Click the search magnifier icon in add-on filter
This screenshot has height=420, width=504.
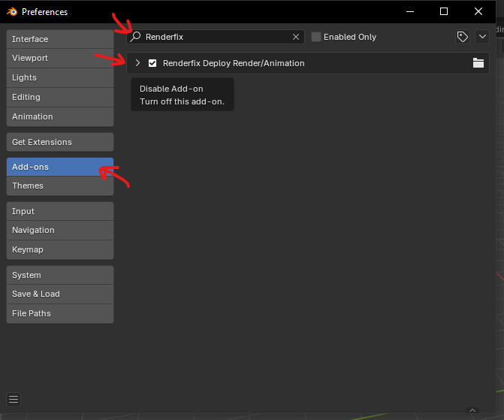point(136,37)
